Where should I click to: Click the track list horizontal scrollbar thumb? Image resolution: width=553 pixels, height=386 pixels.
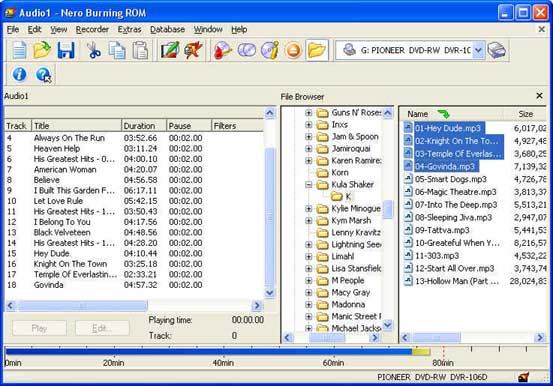click(x=83, y=306)
